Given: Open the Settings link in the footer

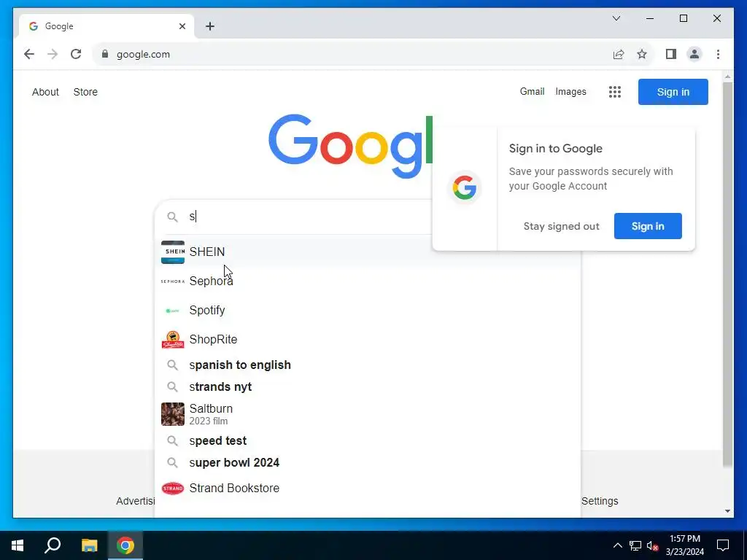Looking at the screenshot, I should [x=600, y=501].
